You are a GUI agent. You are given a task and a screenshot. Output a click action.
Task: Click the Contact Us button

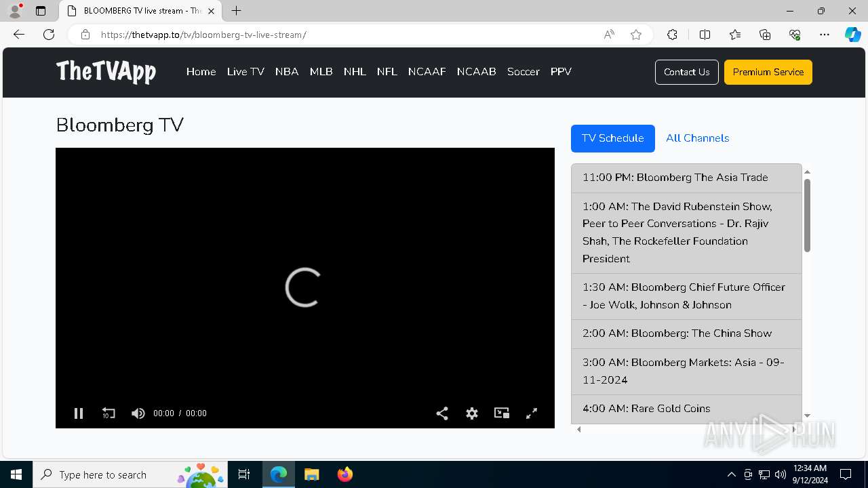click(x=687, y=72)
